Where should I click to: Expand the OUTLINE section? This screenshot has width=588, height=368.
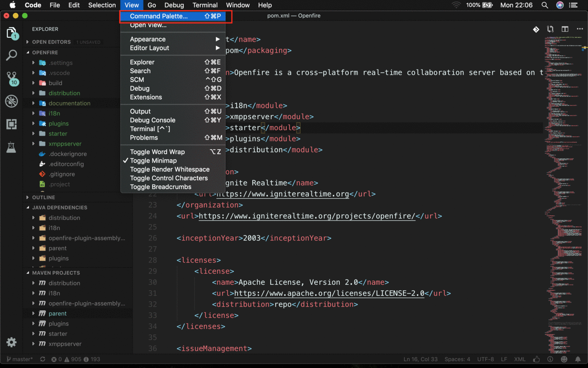[x=43, y=197]
